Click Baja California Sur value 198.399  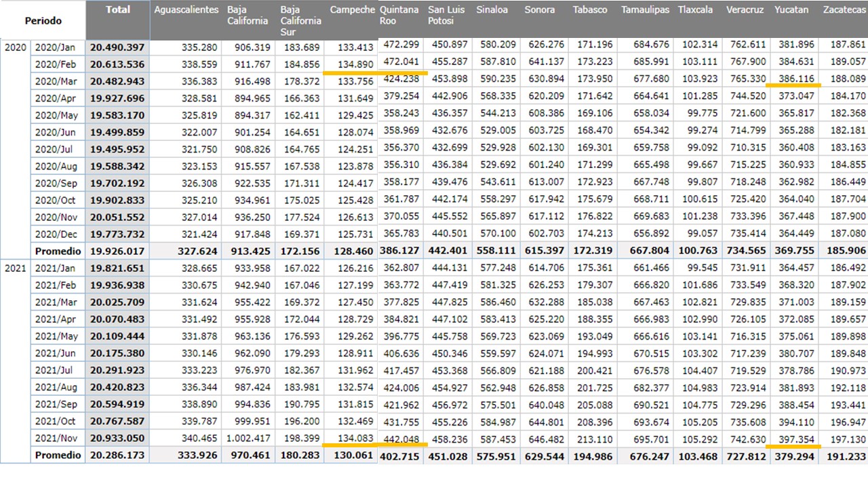(302, 438)
